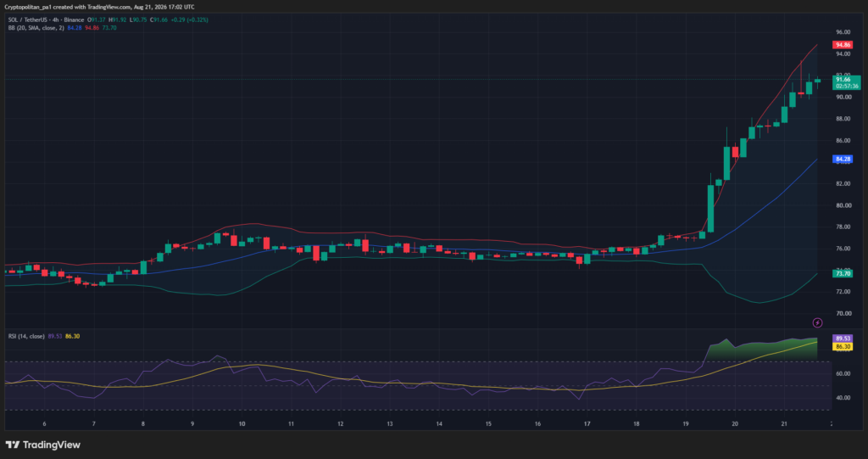Click the 82.00 price axis label

click(843, 183)
